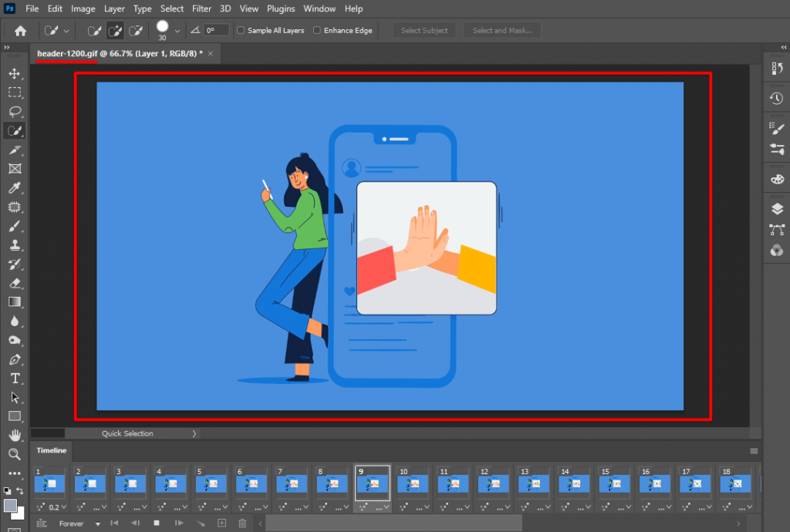
Task: Swap foreground and background colors
Action: tap(19, 490)
